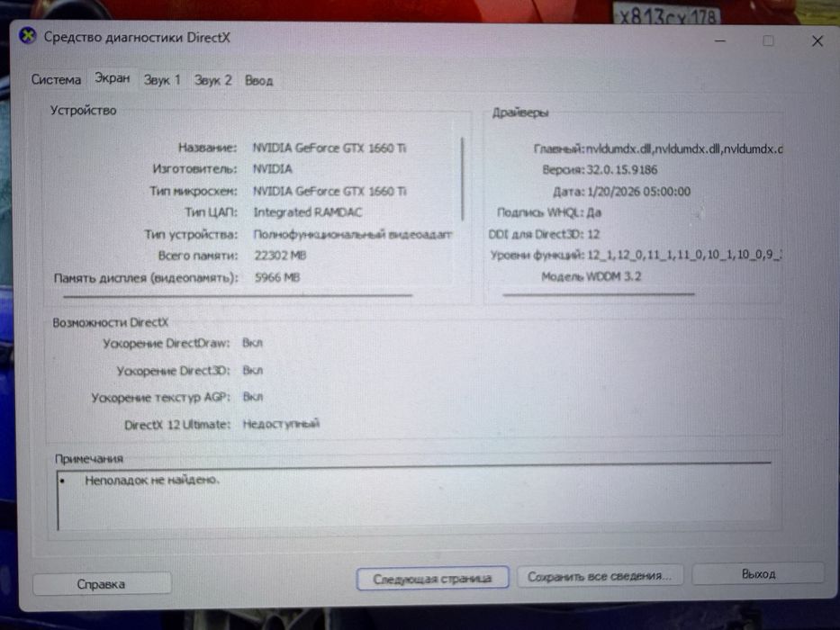Screen dimensions: 840x630
Task: Click Сохранить все сведения button
Action: [x=599, y=576]
